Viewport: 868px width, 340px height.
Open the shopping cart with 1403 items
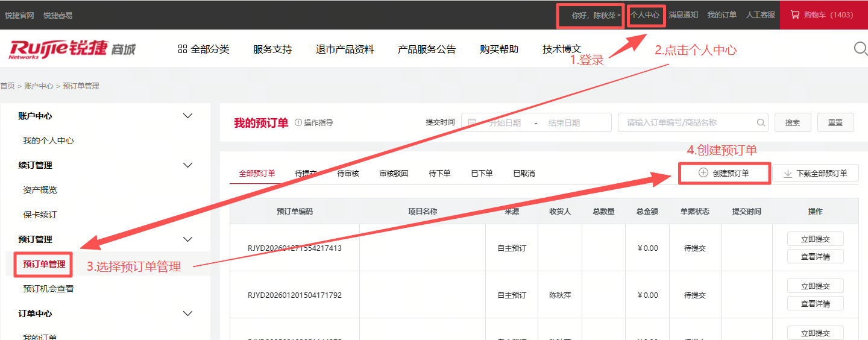click(x=823, y=15)
